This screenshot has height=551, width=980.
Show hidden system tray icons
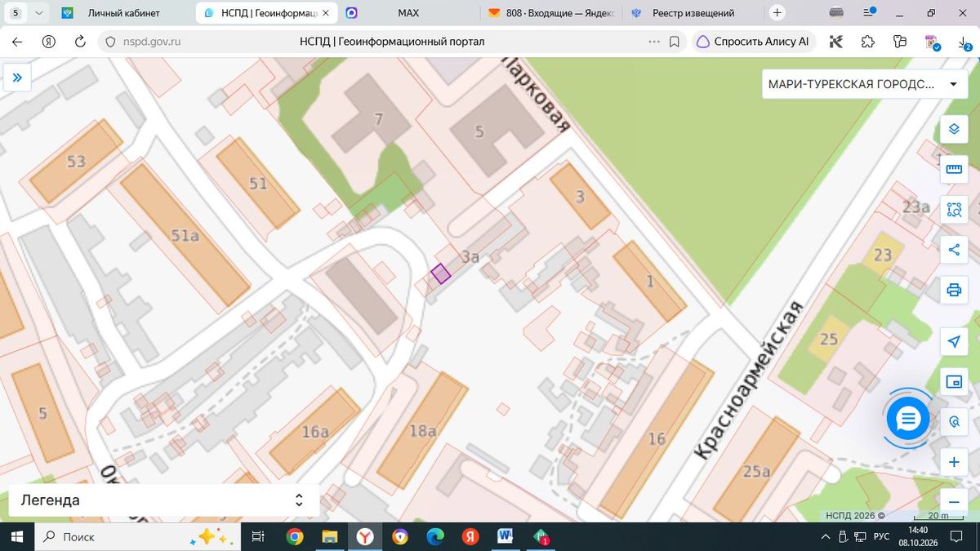(824, 537)
